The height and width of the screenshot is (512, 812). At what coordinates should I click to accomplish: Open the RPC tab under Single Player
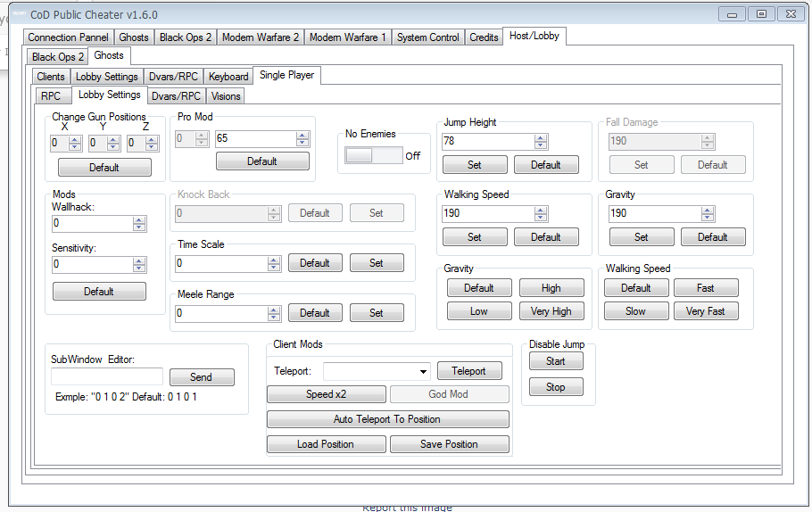point(51,96)
